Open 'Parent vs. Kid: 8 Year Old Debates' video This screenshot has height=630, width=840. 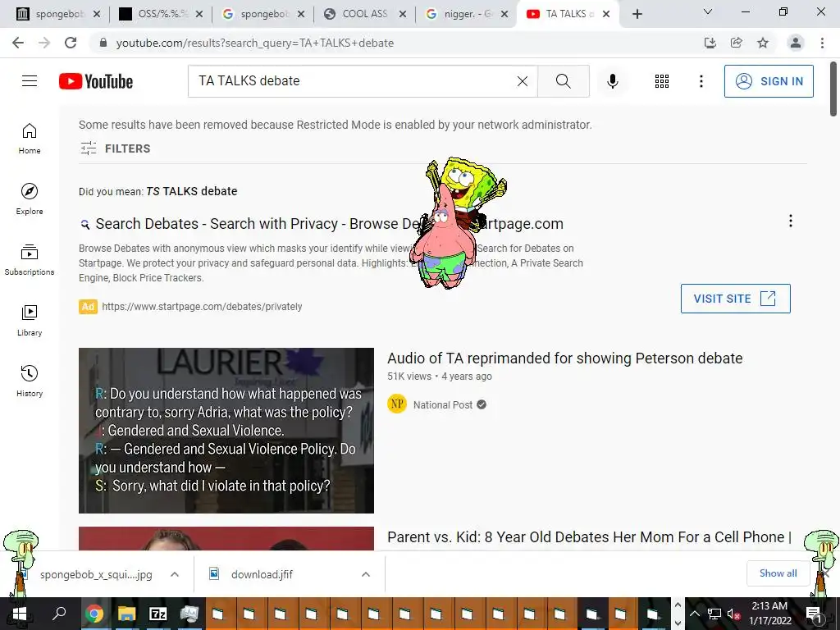coord(589,536)
